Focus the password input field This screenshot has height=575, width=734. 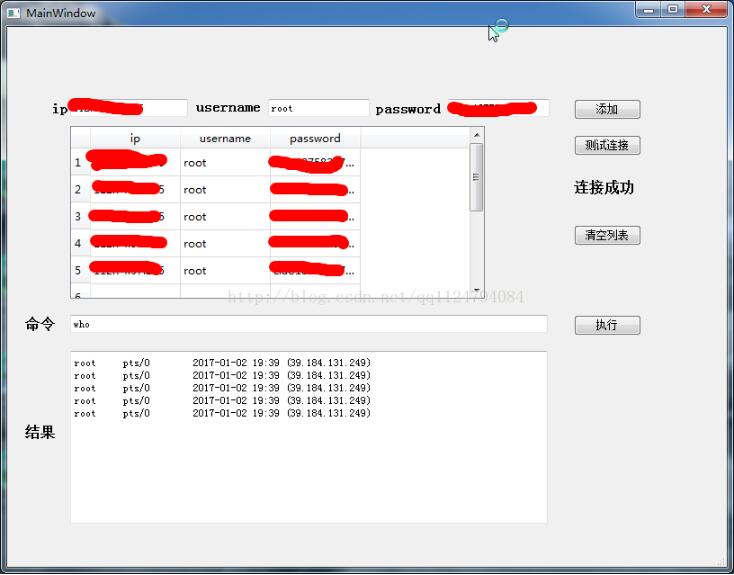[498, 108]
